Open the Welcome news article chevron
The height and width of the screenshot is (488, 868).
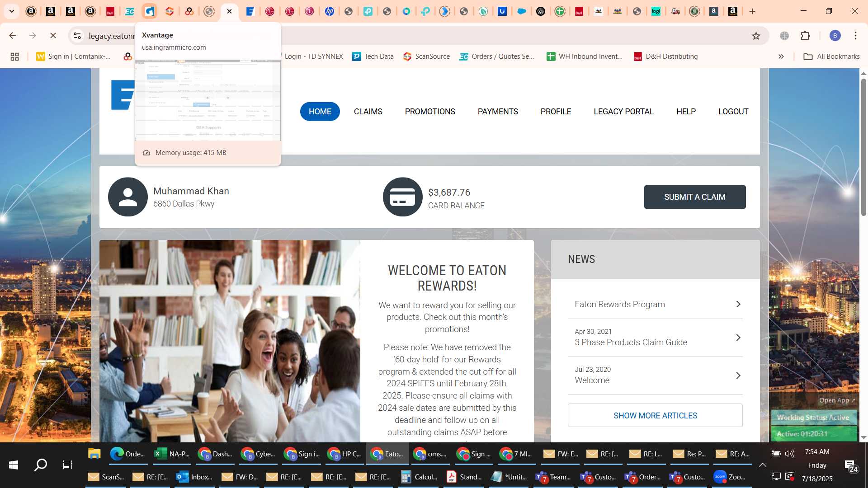pyautogui.click(x=738, y=376)
